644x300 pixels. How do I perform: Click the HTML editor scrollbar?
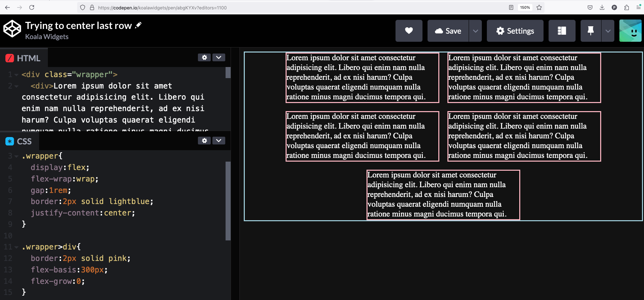[228, 72]
